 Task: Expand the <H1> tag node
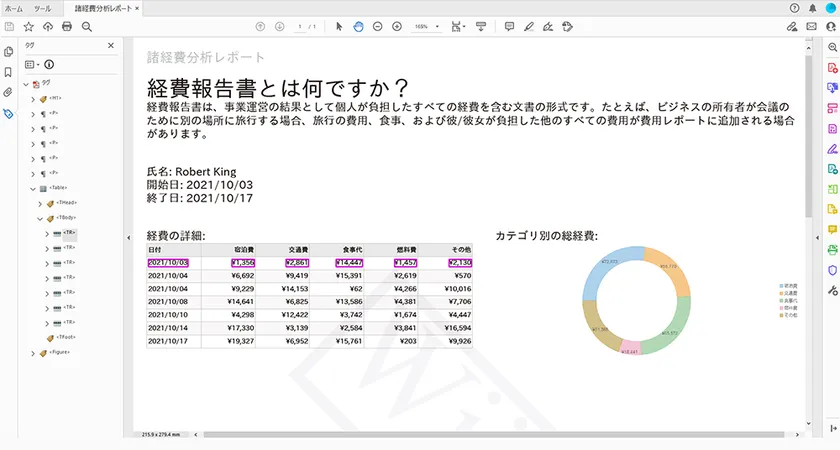point(32,99)
